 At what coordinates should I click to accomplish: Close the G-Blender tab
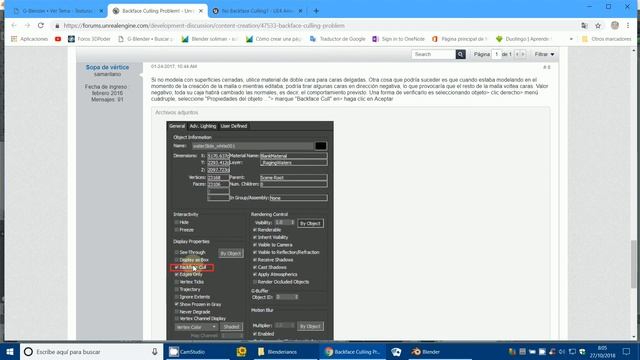point(101,11)
